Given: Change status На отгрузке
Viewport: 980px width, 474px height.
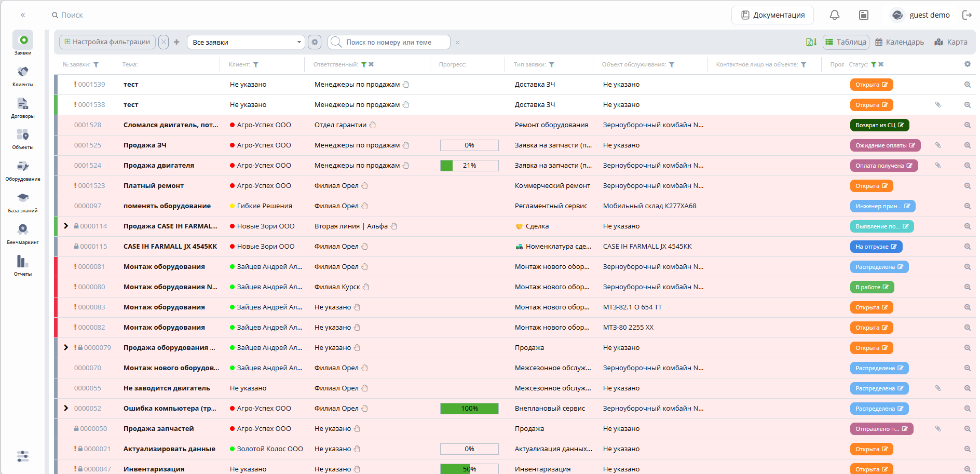Looking at the screenshot, I should [876, 247].
